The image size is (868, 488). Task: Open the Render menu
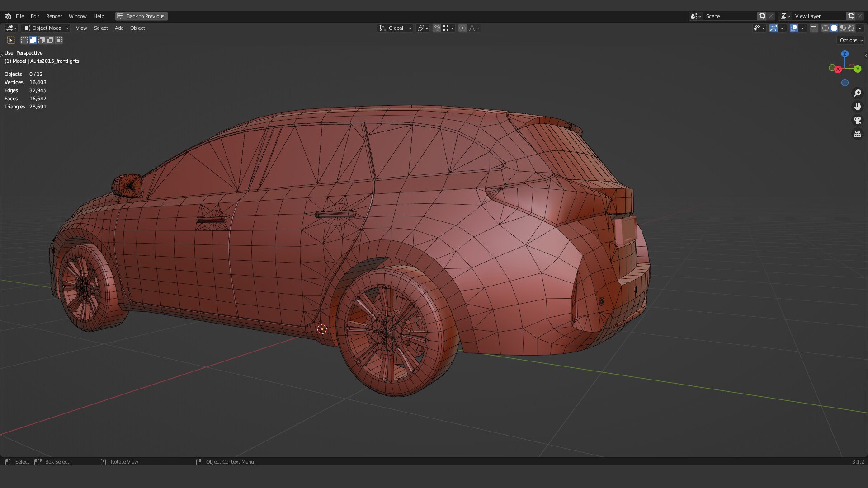tap(54, 16)
